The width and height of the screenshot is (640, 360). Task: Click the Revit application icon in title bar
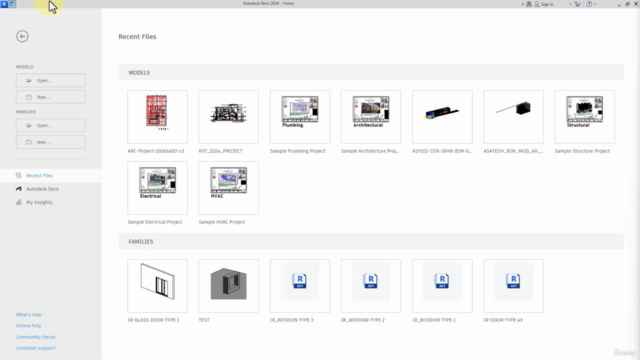[4, 4]
